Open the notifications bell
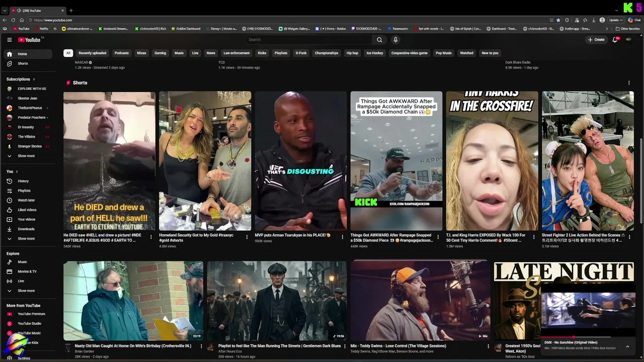 pyautogui.click(x=615, y=40)
